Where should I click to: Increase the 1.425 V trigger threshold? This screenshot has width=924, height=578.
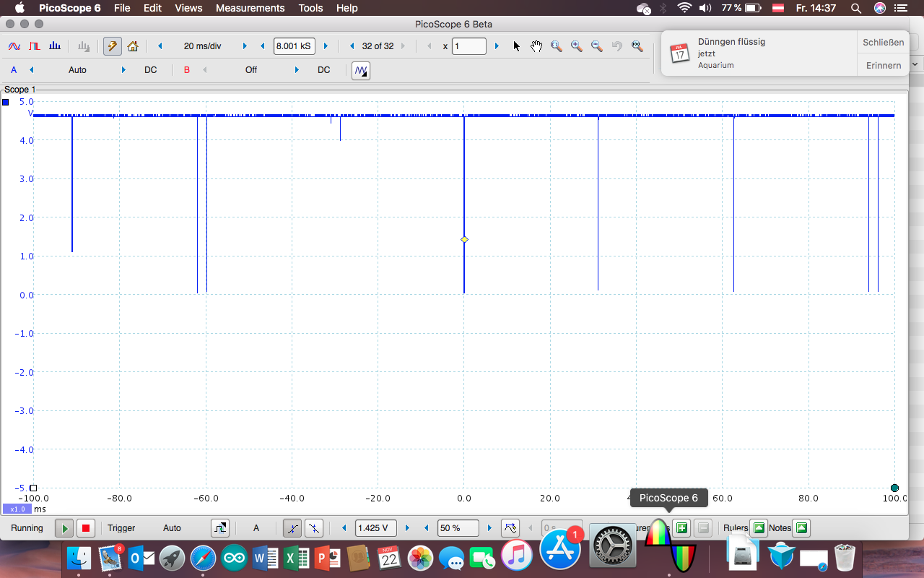click(408, 528)
